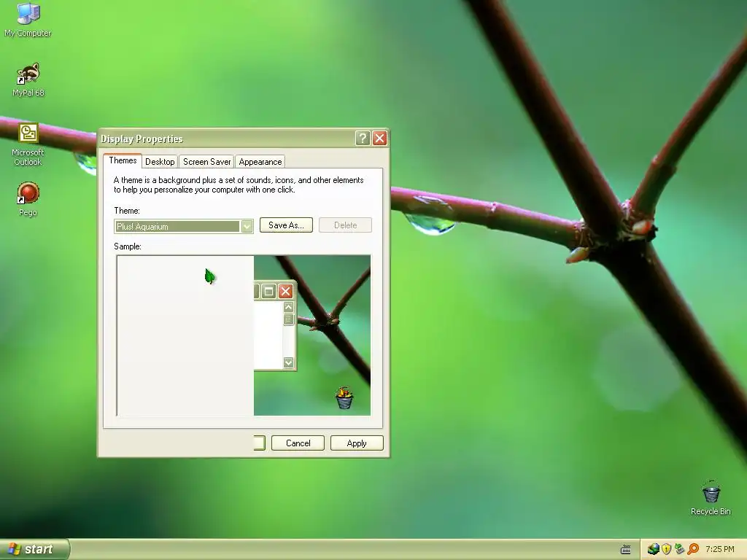Screen dimensions: 747x560
Task: Close the Display Properties dialog
Action: coord(379,138)
